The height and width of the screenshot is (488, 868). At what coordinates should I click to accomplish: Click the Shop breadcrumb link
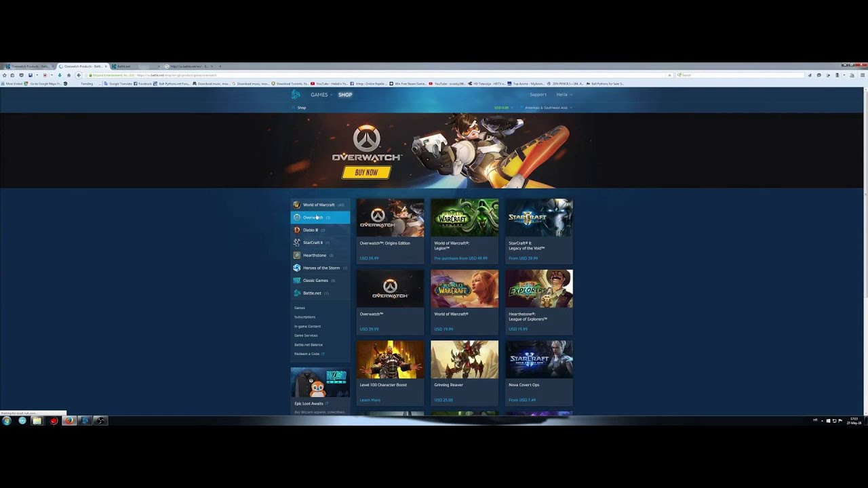click(301, 108)
